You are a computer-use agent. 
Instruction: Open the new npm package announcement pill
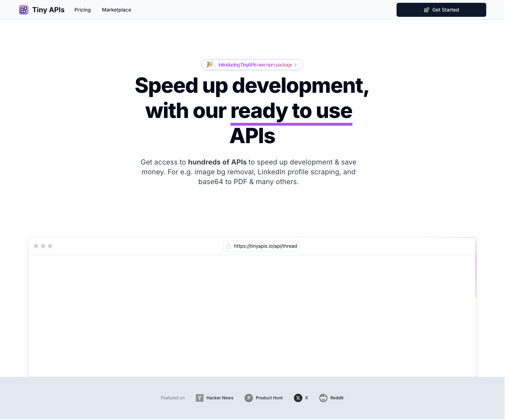click(252, 65)
